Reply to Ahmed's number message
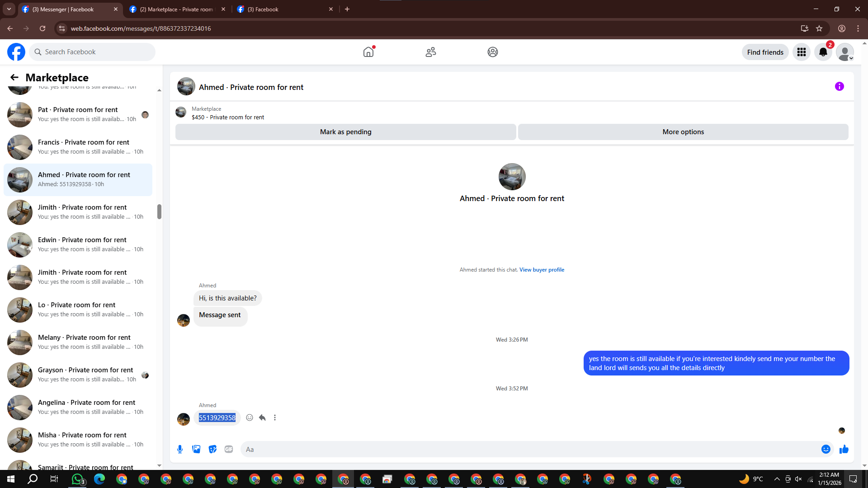 pyautogui.click(x=262, y=418)
